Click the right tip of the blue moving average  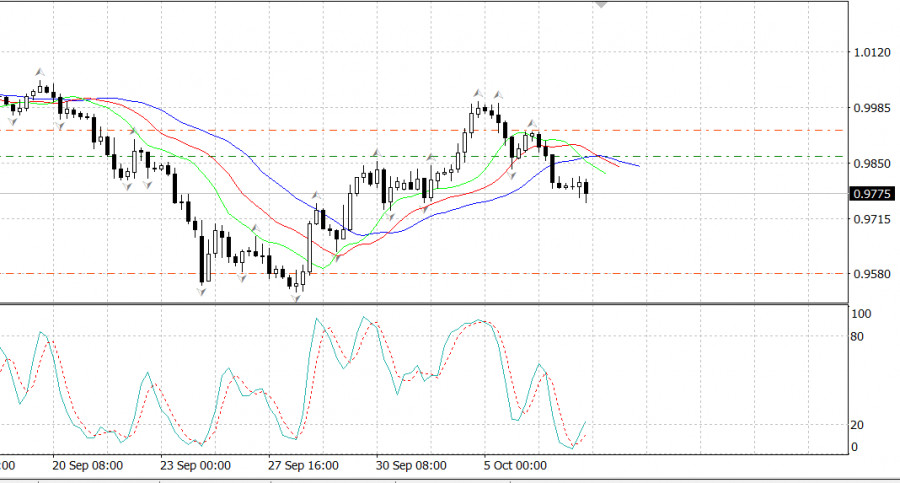click(x=638, y=165)
